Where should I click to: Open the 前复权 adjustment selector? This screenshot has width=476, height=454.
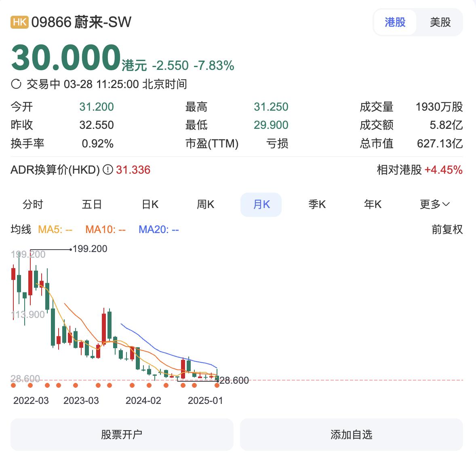447,229
